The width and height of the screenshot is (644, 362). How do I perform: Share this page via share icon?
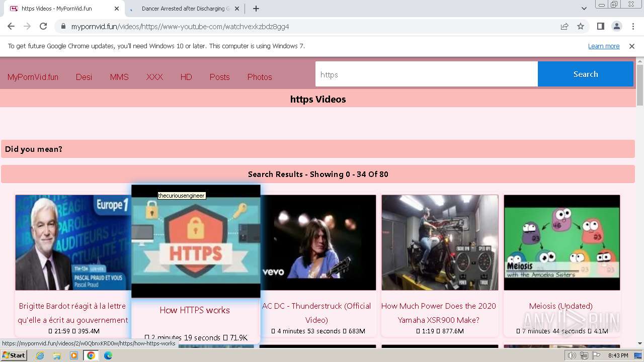coord(565,26)
